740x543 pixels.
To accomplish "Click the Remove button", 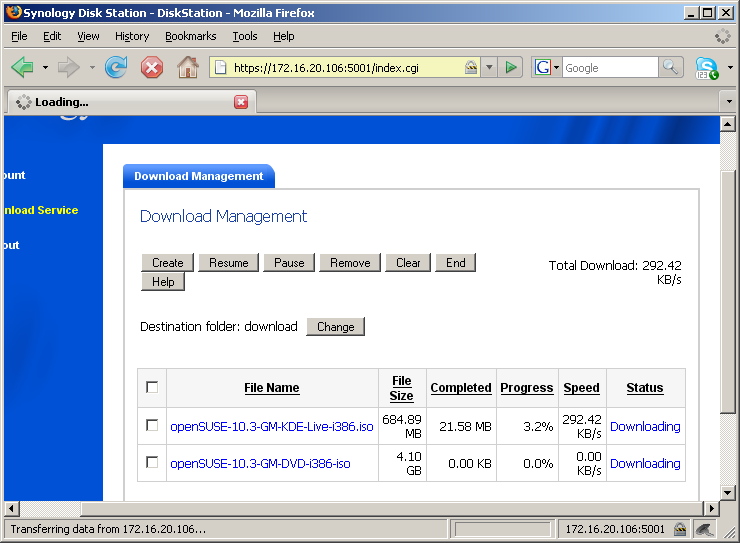I will [x=350, y=263].
